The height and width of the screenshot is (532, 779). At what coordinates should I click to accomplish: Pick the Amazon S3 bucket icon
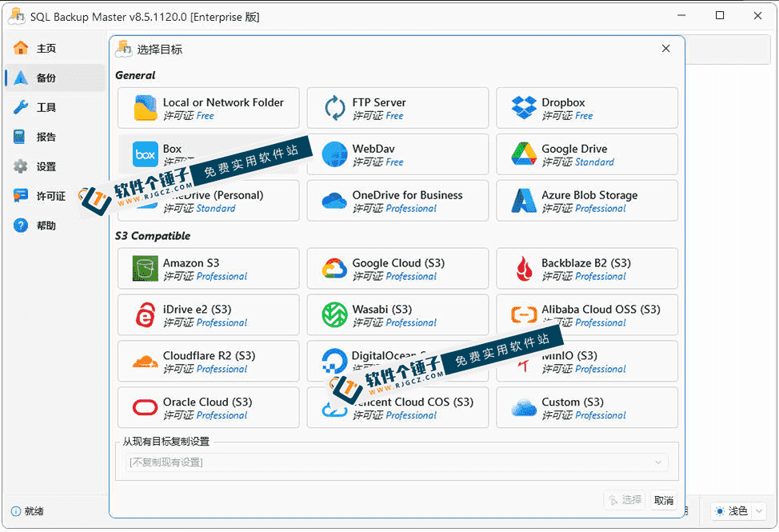145,268
